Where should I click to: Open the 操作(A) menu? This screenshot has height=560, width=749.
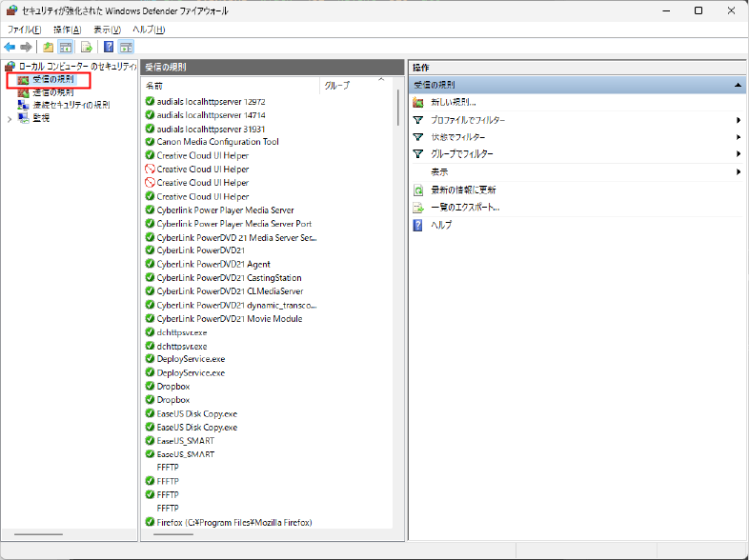point(67,30)
